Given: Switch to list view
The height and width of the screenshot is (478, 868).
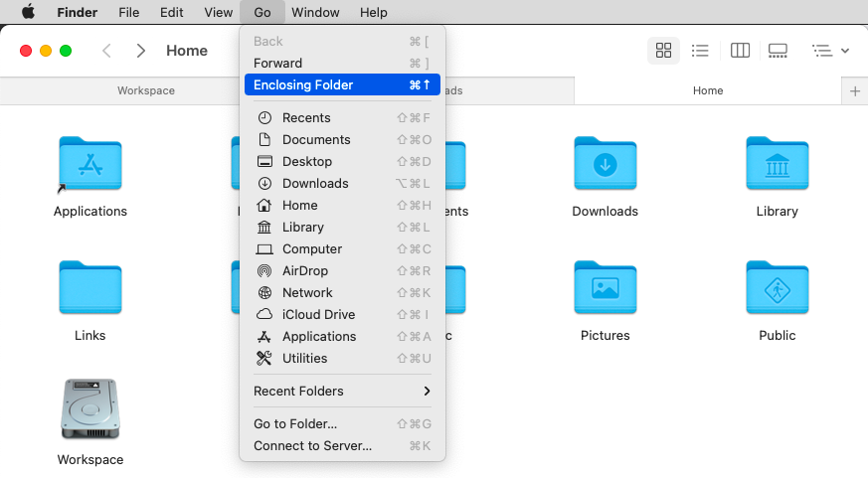Looking at the screenshot, I should [700, 51].
